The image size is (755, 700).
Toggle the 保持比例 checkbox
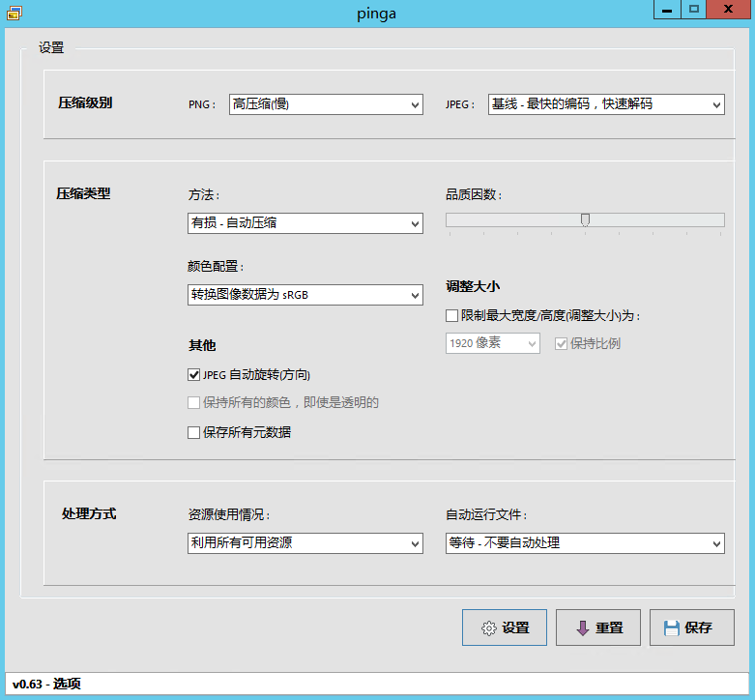[561, 343]
